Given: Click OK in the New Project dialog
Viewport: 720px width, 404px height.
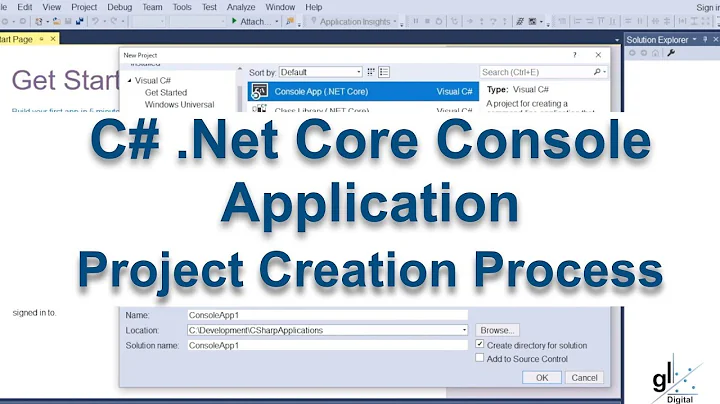Looking at the screenshot, I should click(542, 377).
